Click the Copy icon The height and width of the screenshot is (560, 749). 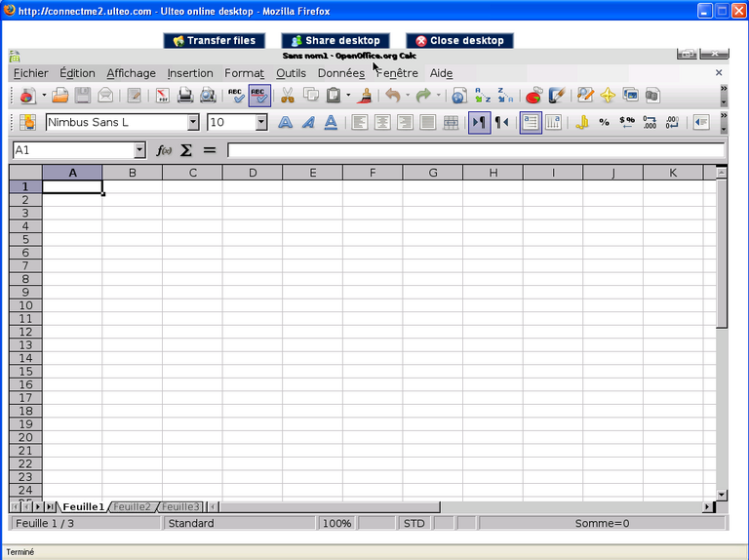311,96
